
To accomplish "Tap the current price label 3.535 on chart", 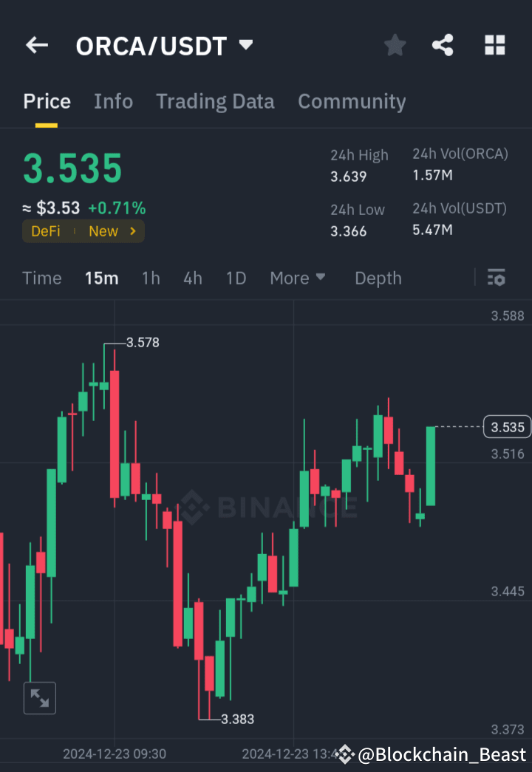I will pos(507,427).
